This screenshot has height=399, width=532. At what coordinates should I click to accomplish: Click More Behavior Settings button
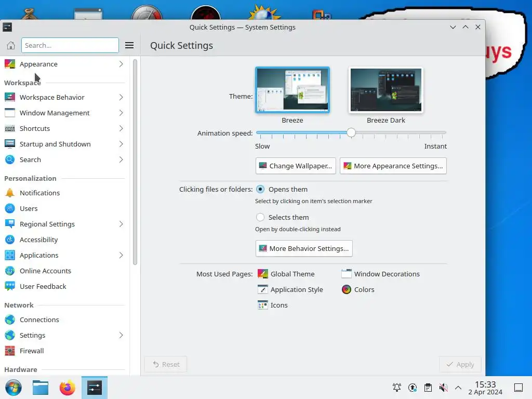click(x=304, y=248)
